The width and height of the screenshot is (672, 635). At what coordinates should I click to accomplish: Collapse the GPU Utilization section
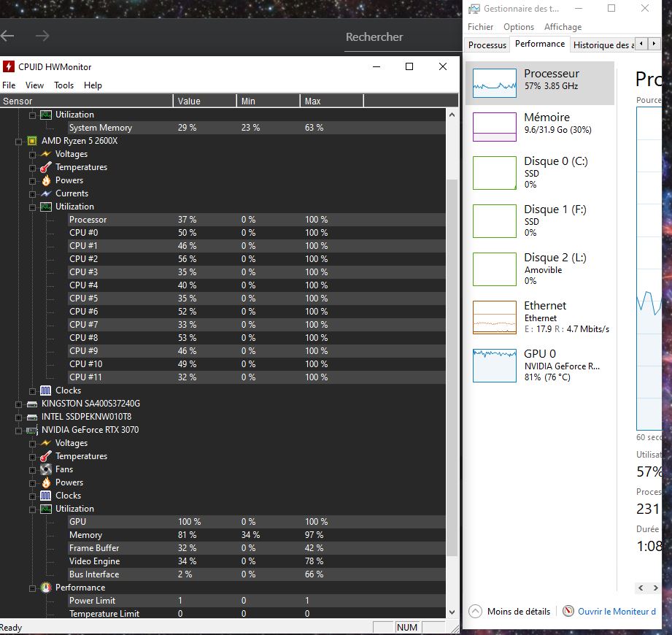click(32, 509)
